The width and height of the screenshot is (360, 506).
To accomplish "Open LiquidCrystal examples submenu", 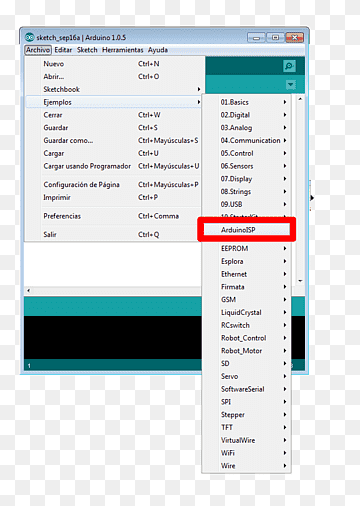I will click(x=247, y=312).
